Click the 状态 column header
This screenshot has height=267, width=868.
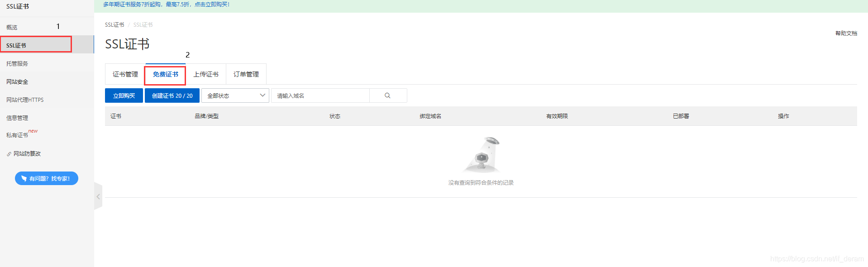point(335,116)
